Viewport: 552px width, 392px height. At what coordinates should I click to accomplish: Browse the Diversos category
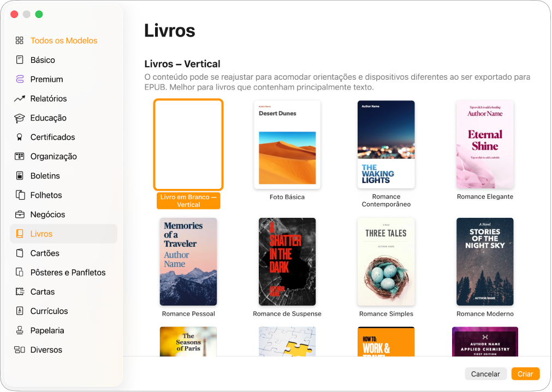[46, 349]
